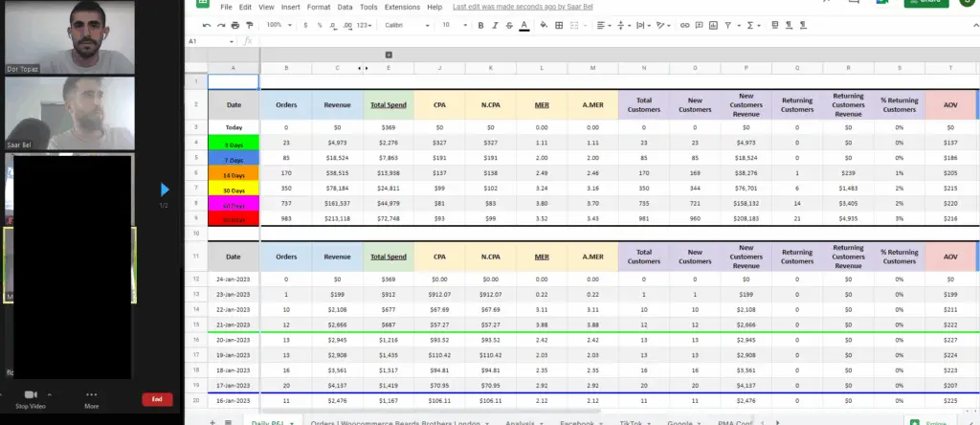Open the Extensions menu
This screenshot has width=980, height=425.
(402, 7)
